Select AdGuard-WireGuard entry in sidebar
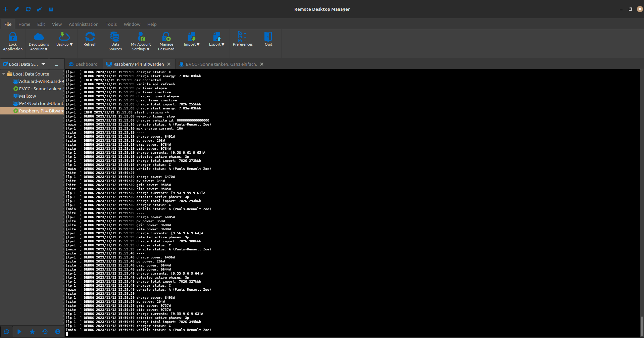The width and height of the screenshot is (644, 338). 41,81
